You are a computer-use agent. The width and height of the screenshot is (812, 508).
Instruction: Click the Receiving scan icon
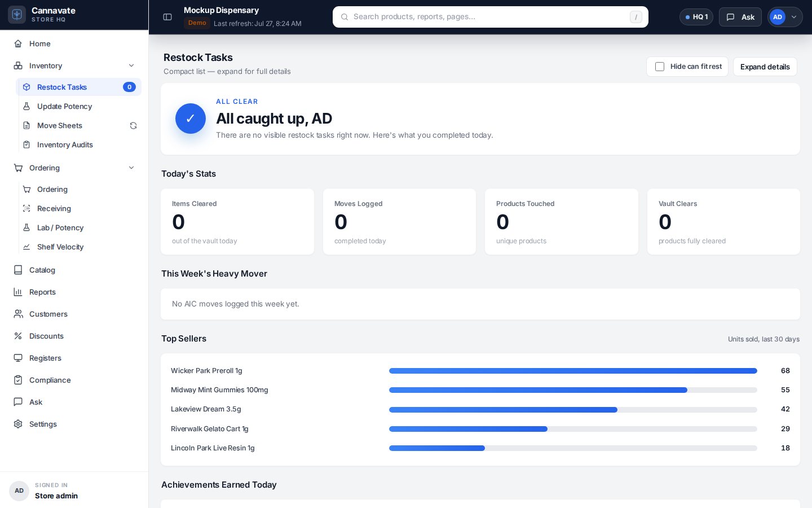point(27,208)
